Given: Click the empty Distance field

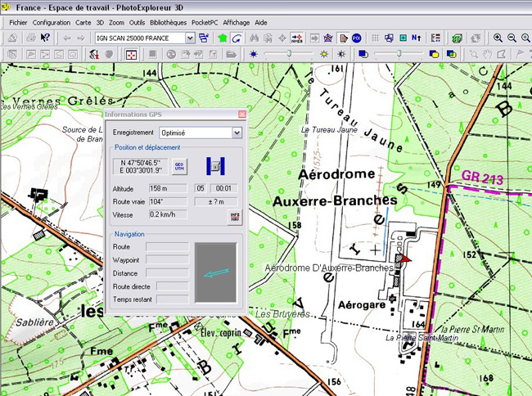Looking at the screenshot, I should pos(167,273).
